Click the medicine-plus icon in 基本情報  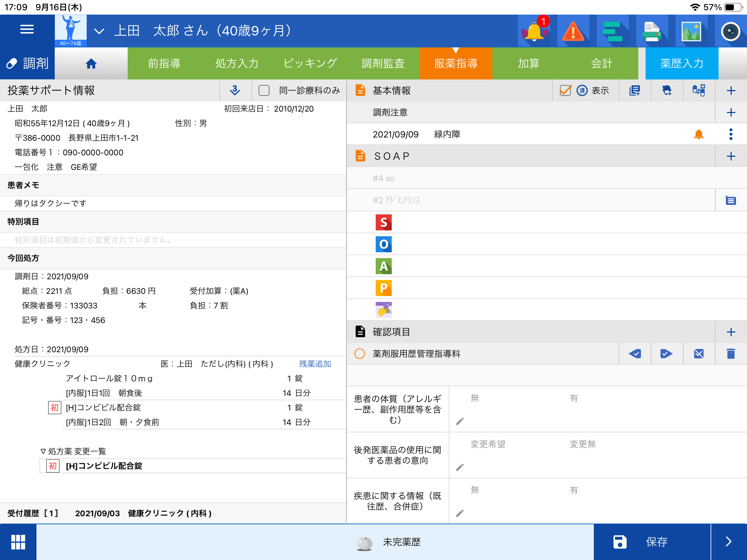[699, 90]
